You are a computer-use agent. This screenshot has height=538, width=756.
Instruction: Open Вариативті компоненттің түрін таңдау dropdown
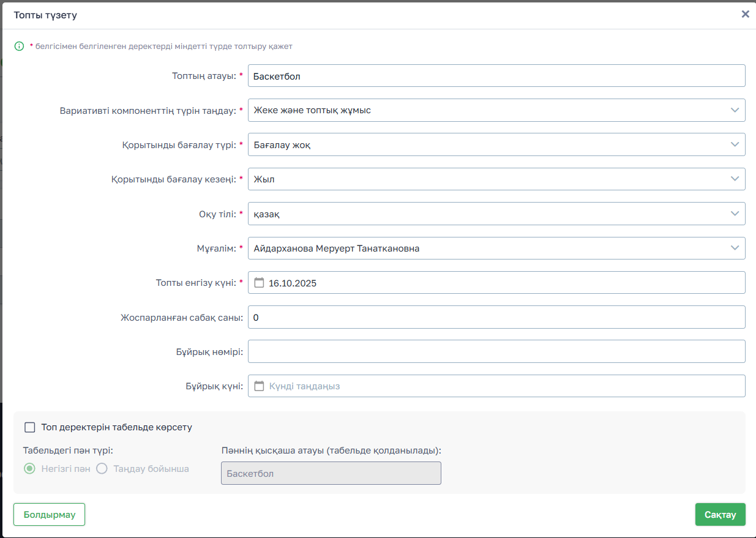pyautogui.click(x=496, y=110)
